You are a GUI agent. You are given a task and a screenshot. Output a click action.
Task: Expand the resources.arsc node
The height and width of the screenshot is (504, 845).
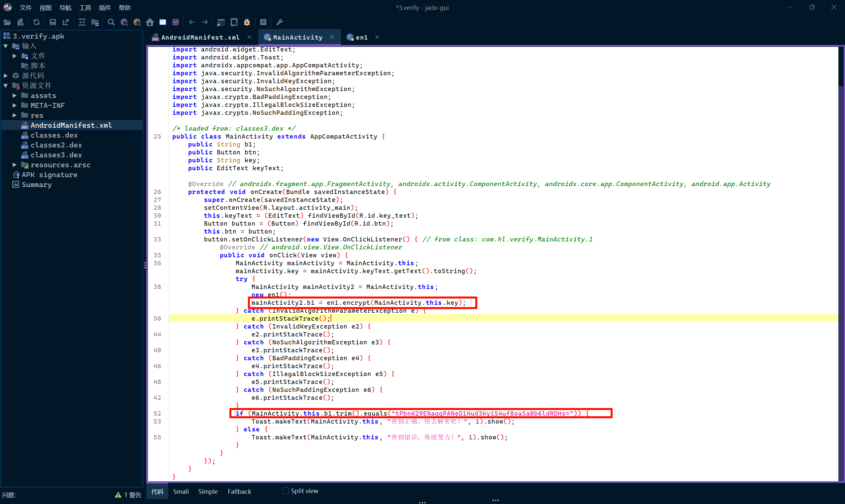point(15,165)
